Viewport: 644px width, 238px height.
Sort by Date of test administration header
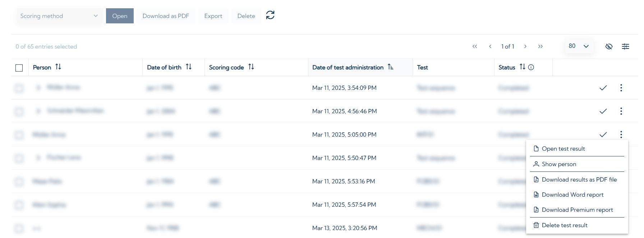coord(391,67)
